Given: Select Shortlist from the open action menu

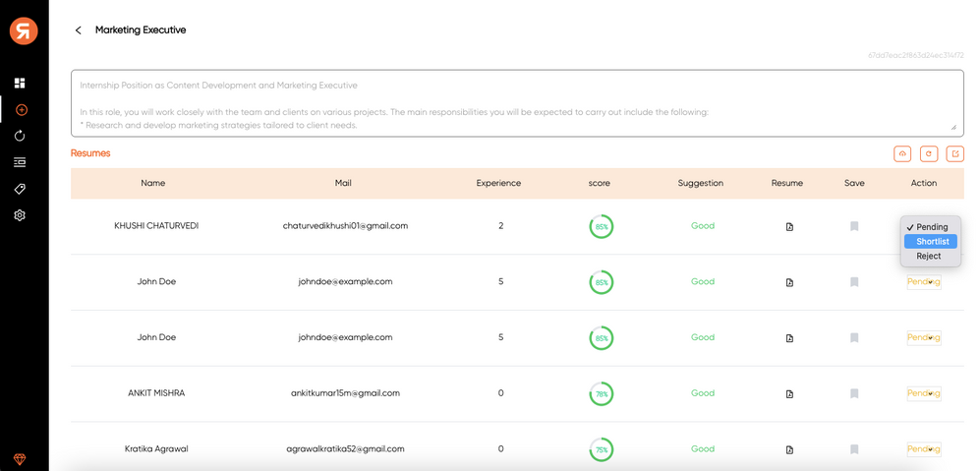Looking at the screenshot, I should (x=932, y=242).
